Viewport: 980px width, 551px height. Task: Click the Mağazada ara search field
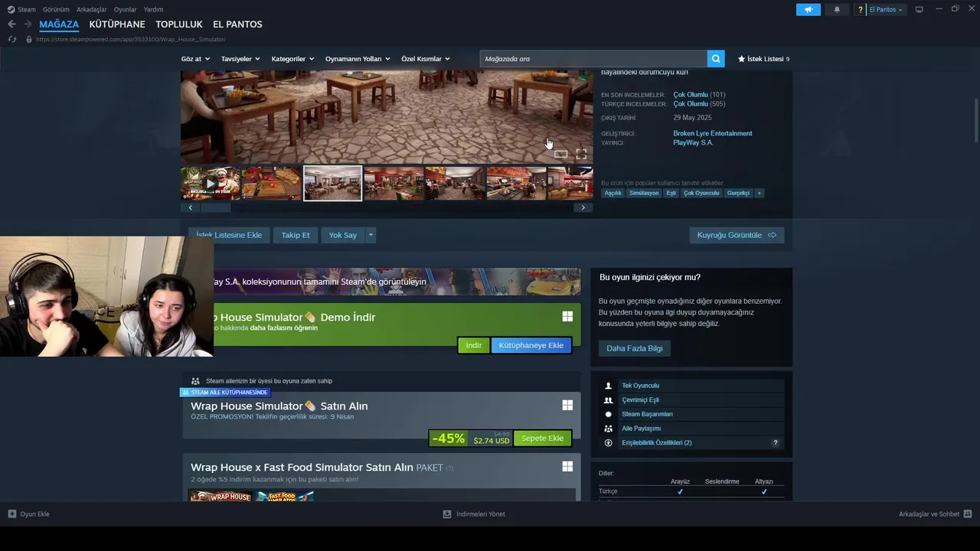[593, 59]
